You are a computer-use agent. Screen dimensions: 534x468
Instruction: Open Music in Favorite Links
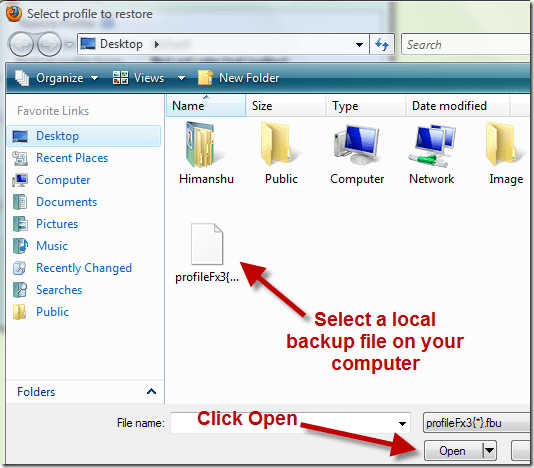[x=52, y=246]
